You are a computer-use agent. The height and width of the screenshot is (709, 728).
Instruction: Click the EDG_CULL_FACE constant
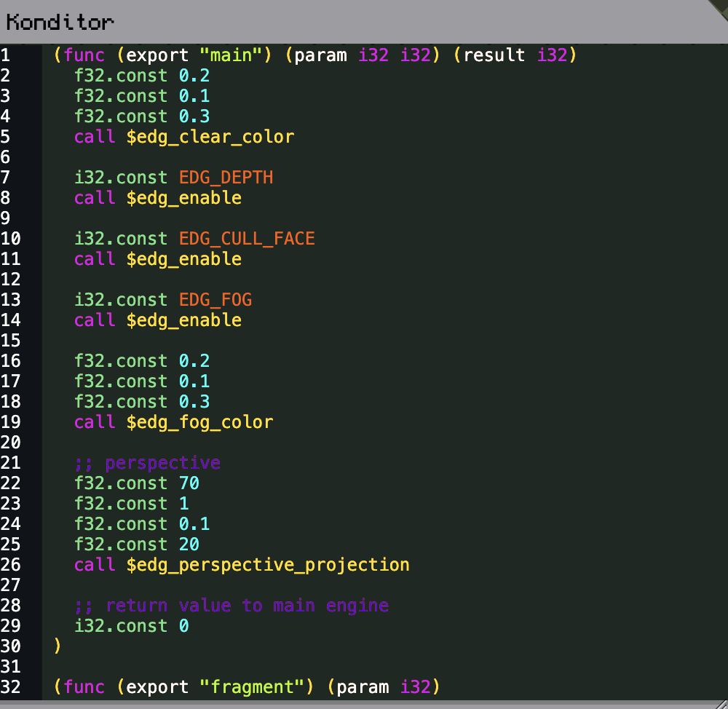point(247,239)
